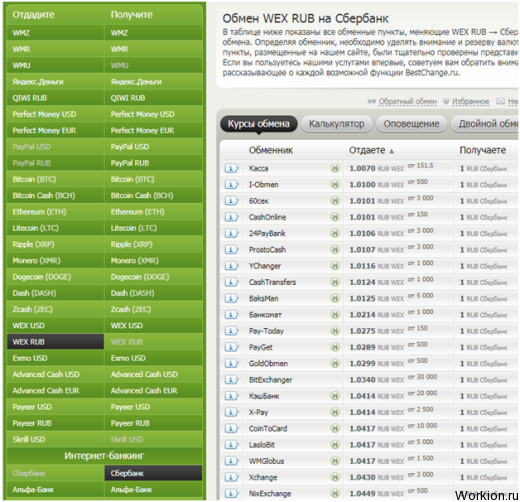The height and width of the screenshot is (502, 520).
Task: Select Яндекс.Деньги in Получите column
Action: tap(153, 82)
